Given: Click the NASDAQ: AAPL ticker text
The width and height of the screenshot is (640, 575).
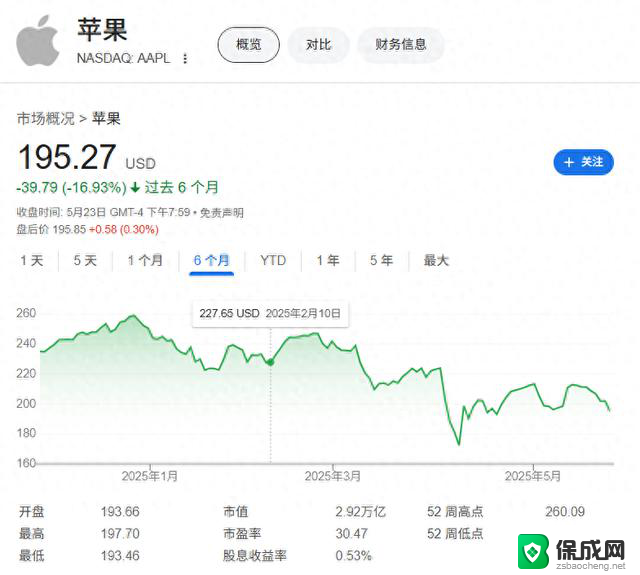Looking at the screenshot, I should click(x=124, y=58).
